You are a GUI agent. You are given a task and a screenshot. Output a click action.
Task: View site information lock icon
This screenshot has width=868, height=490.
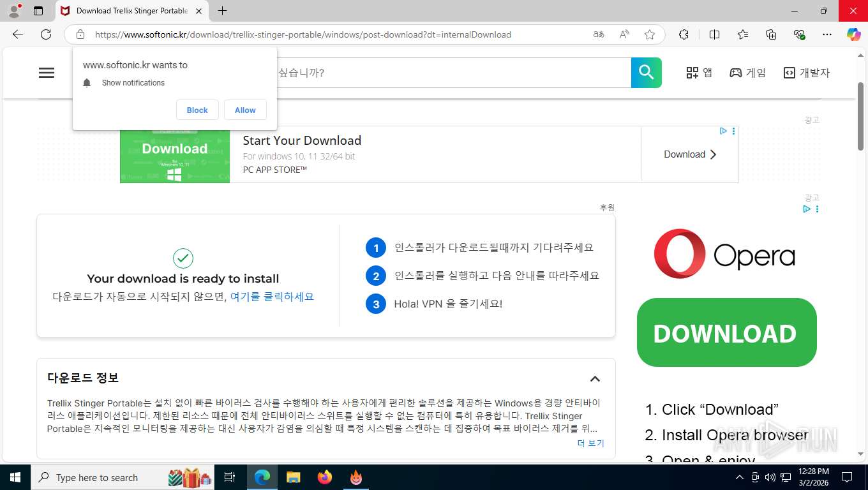tap(80, 34)
